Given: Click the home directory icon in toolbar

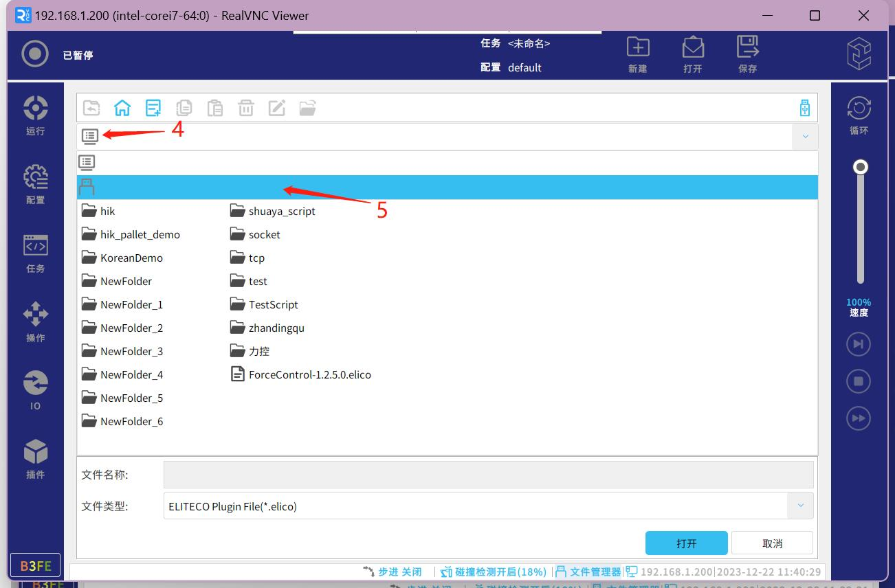Looking at the screenshot, I should [122, 108].
